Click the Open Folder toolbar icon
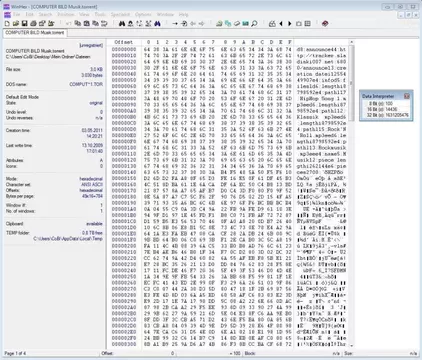The image size is (422, 360). 51,23
